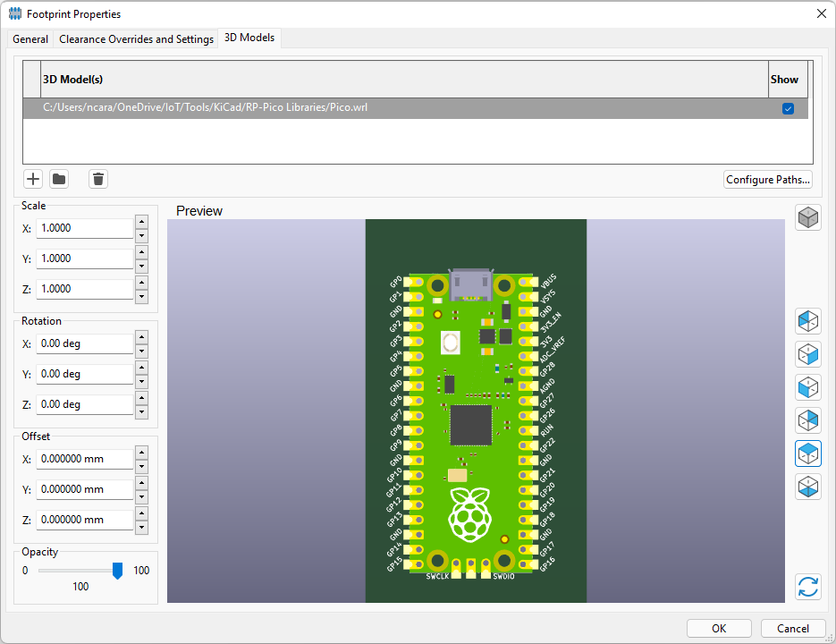Add a new 3D model row
The width and height of the screenshot is (836, 644).
32,179
